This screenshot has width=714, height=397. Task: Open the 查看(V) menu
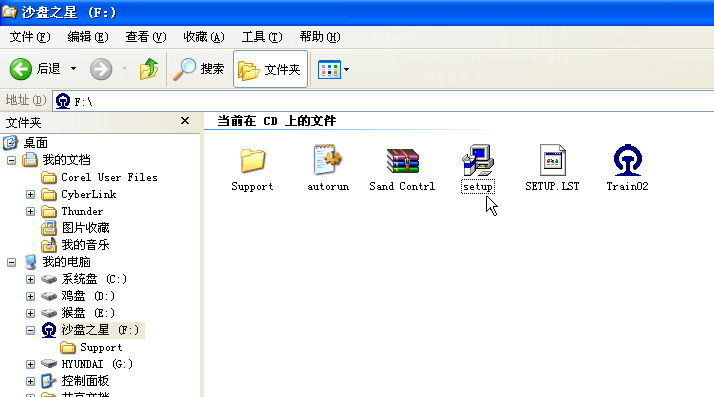[146, 37]
